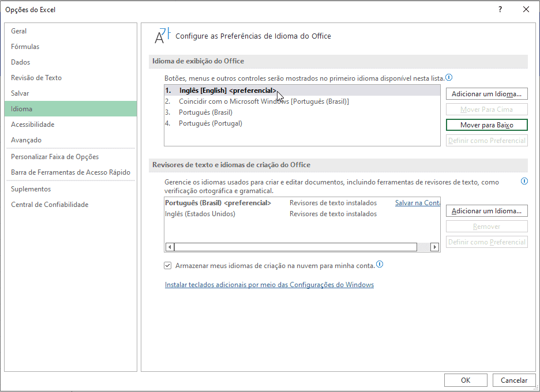
Task: Click info icon beside proofing tools description
Action: tap(524, 181)
